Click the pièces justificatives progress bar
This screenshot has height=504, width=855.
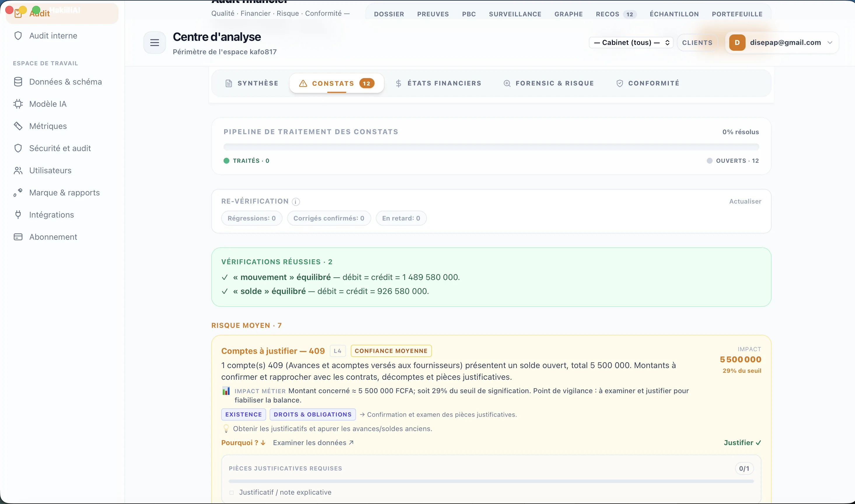(x=491, y=481)
